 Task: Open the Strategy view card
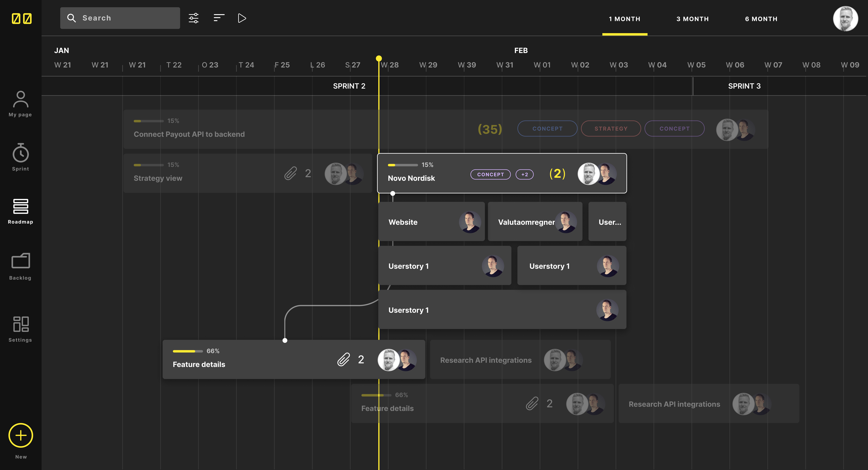(x=248, y=173)
